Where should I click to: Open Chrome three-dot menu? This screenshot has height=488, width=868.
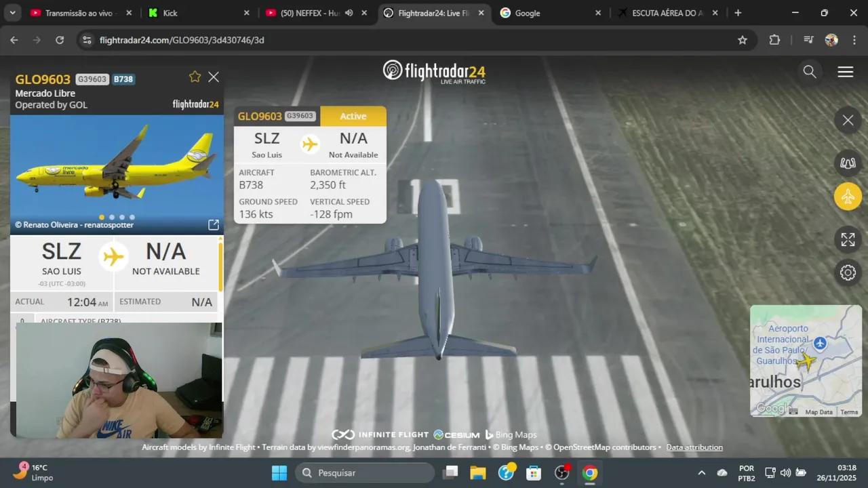(x=854, y=40)
